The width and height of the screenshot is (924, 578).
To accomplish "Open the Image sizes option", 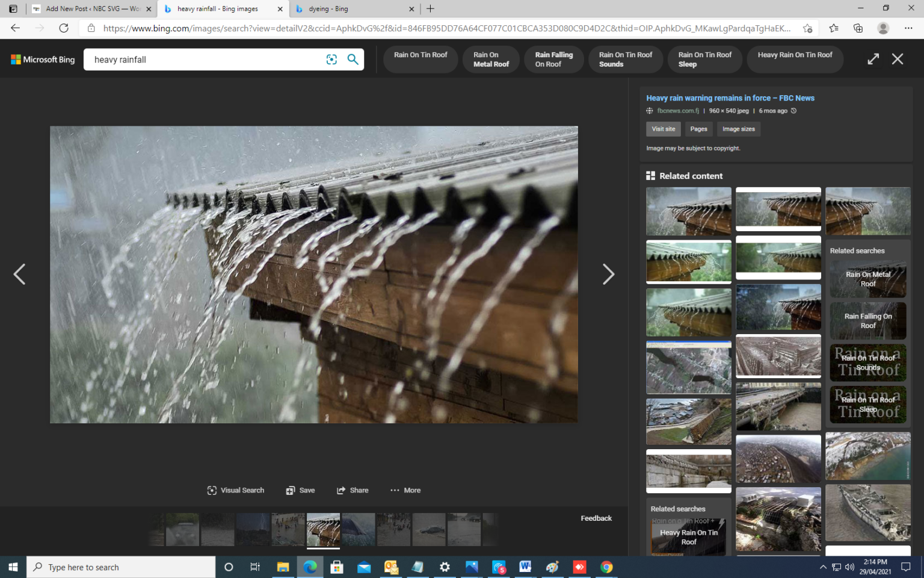I will click(x=738, y=129).
